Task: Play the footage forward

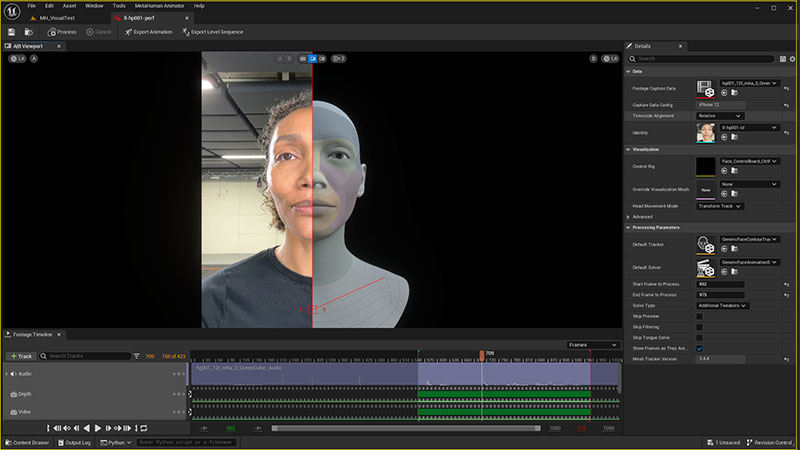Action: [x=97, y=428]
